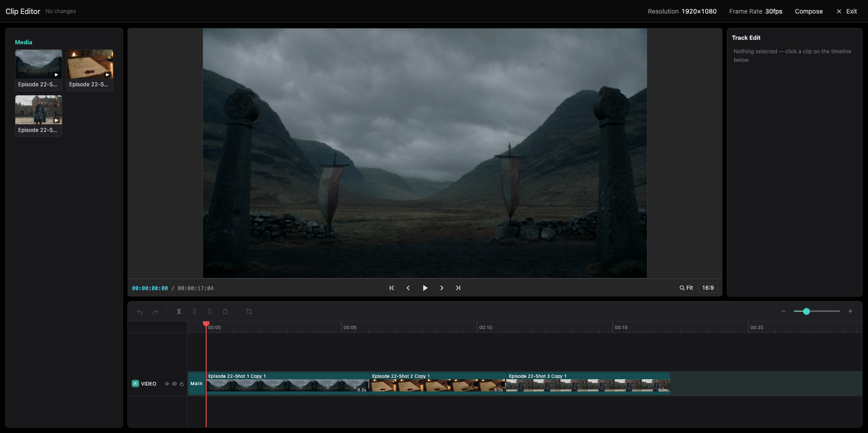Click the 00:10 mark on the ruler
The image size is (868, 433).
(486, 328)
